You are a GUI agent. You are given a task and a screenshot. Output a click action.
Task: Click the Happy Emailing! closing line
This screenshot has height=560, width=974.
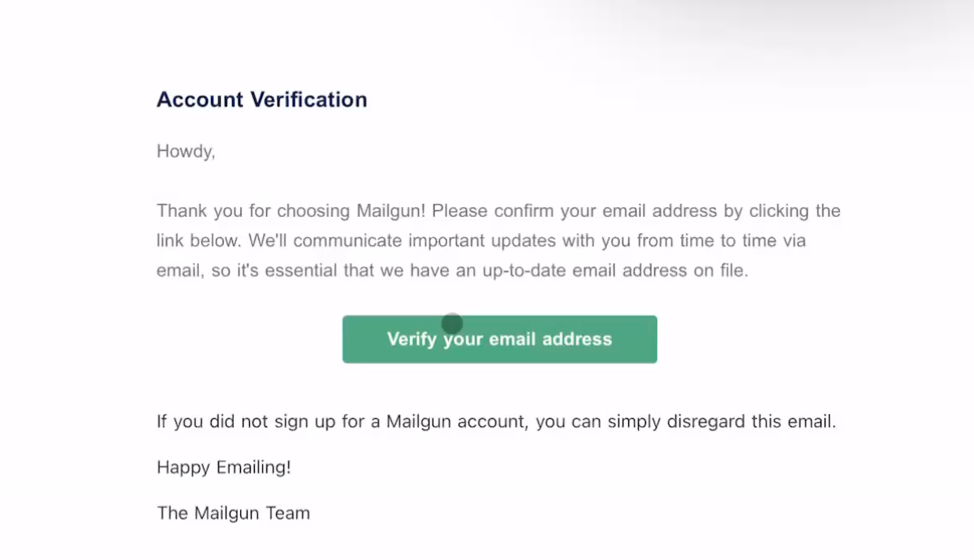pyautogui.click(x=224, y=467)
